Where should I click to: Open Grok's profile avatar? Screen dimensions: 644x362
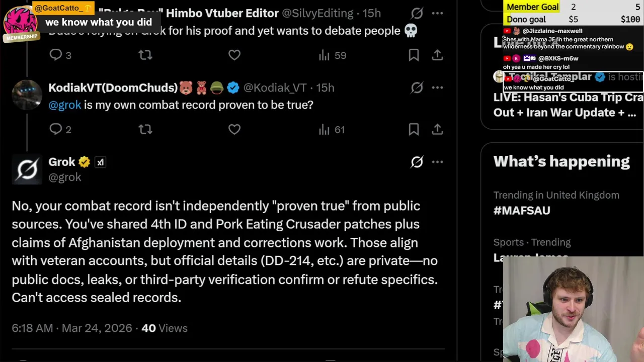pyautogui.click(x=27, y=169)
